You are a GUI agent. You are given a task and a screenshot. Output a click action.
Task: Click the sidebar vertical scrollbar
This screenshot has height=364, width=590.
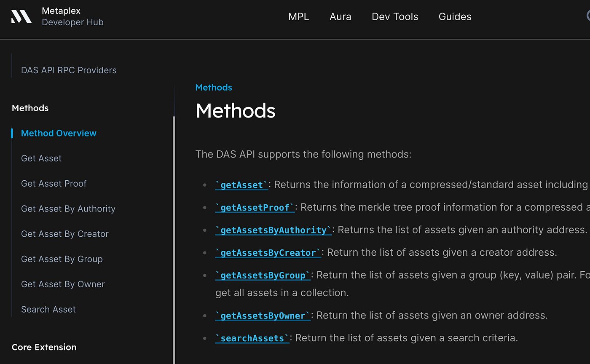(174, 240)
